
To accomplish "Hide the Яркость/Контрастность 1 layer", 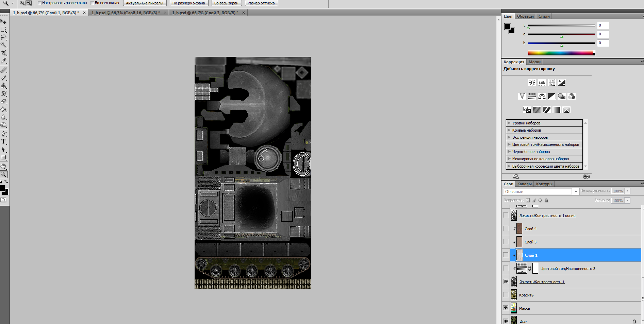I will pyautogui.click(x=506, y=282).
